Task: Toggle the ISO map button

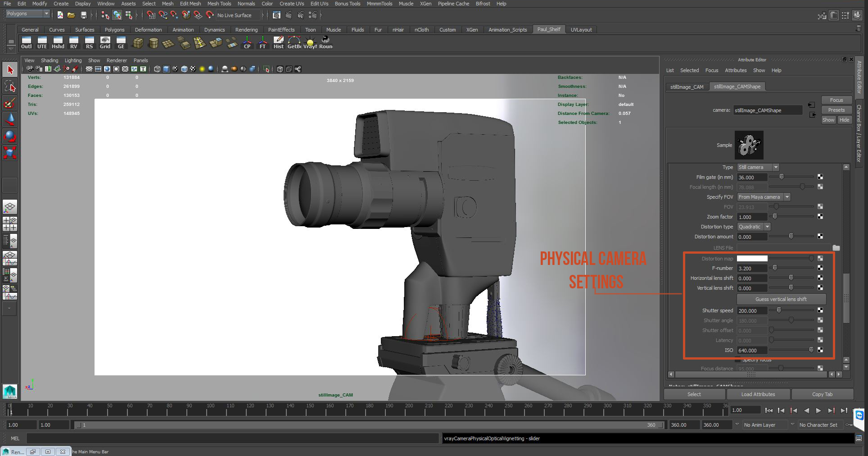Action: (x=820, y=350)
